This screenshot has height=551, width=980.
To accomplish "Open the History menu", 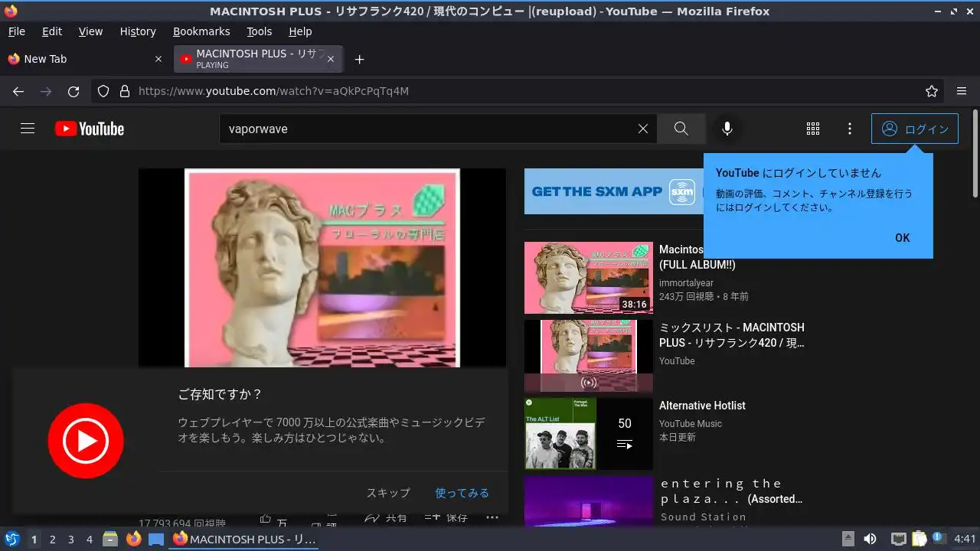I will 138,31.
